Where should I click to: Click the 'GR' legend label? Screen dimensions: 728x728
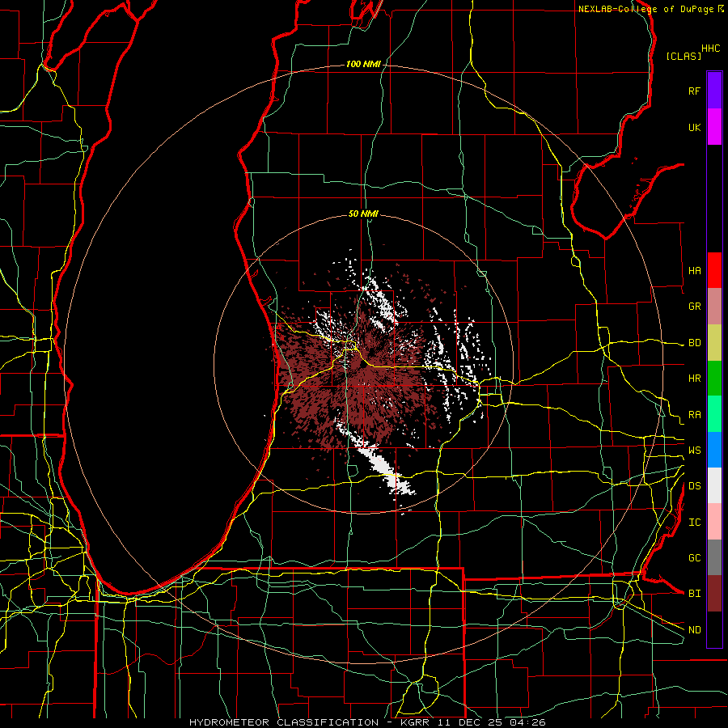694,307
